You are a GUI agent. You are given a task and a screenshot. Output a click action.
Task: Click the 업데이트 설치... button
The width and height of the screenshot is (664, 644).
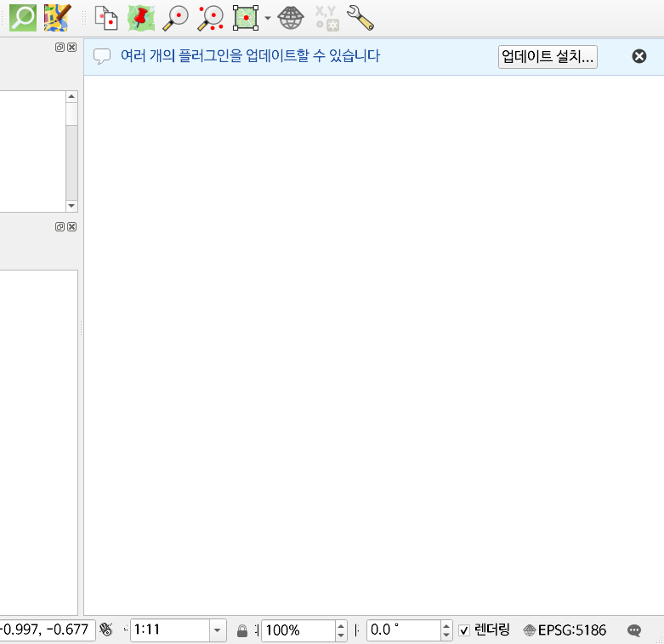pos(548,56)
